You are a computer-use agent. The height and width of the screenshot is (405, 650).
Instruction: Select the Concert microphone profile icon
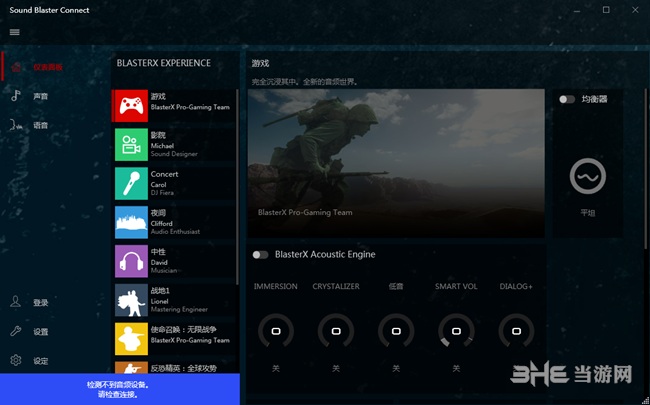[x=131, y=183]
